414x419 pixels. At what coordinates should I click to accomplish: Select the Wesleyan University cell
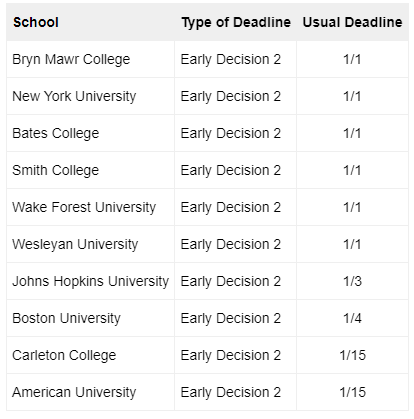[x=90, y=244]
